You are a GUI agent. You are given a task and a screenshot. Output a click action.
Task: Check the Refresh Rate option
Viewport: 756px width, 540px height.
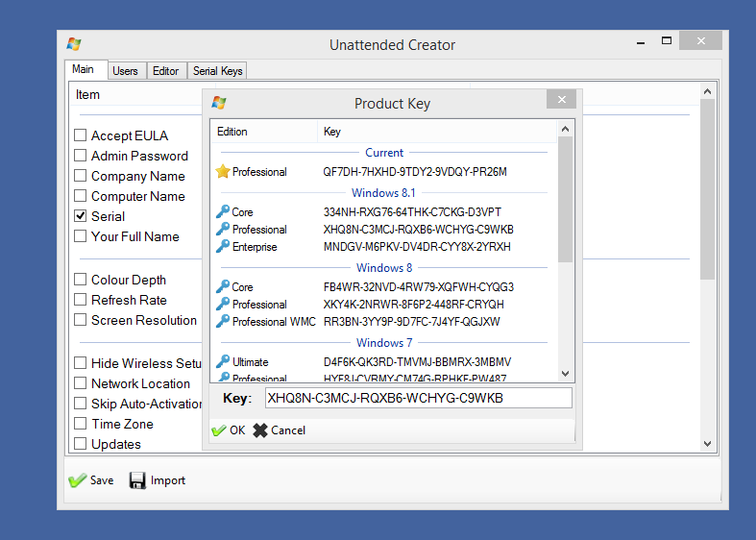pyautogui.click(x=80, y=300)
